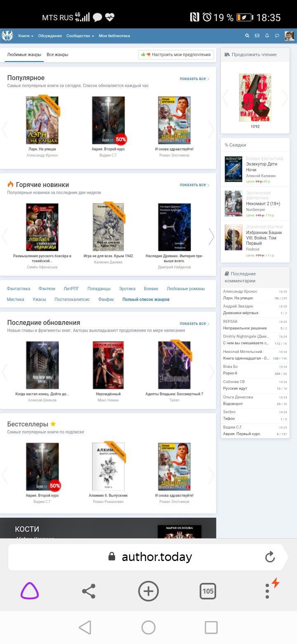Click Настроить мои предпочтения button
The height and width of the screenshot is (644, 297).
176,54
